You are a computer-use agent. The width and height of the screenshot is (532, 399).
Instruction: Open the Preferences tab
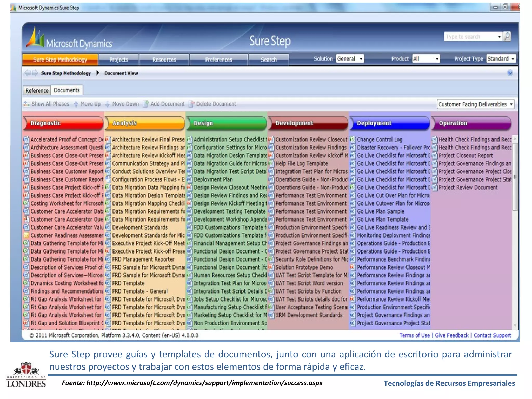219,59
